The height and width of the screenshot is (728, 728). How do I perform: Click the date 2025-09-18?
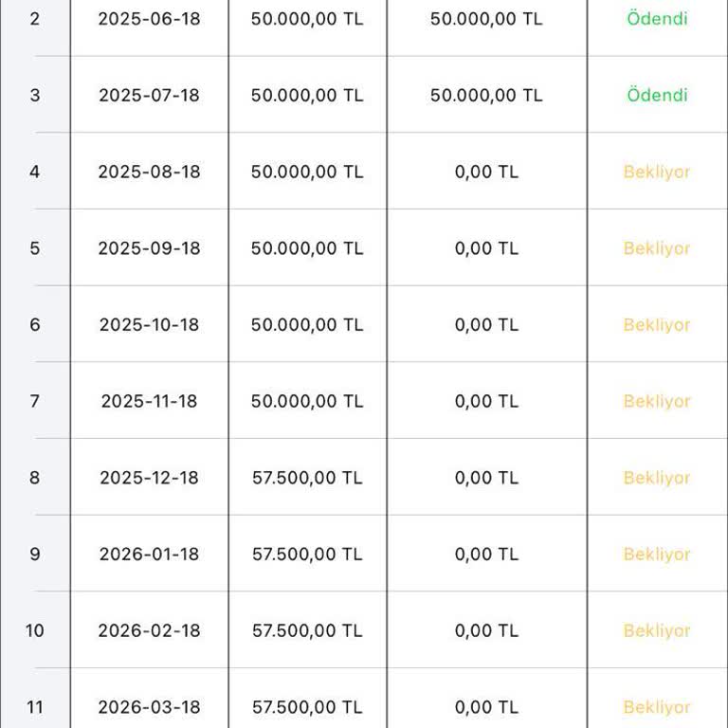149,249
